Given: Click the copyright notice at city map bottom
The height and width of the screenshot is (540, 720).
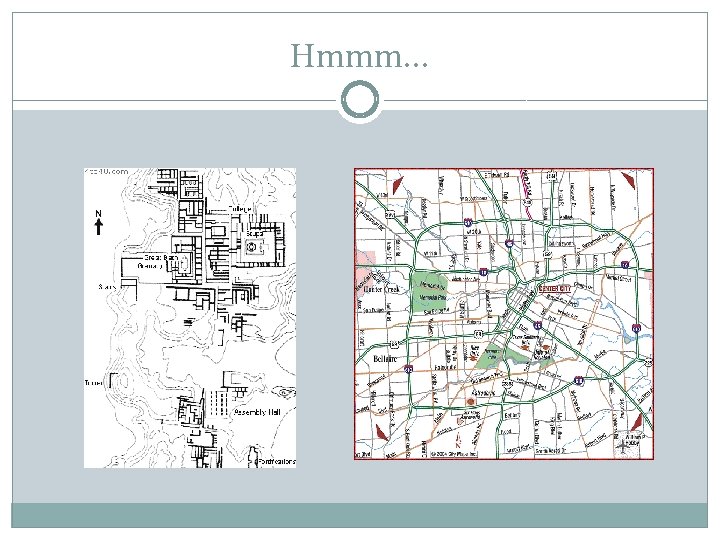Looking at the screenshot, I should click(x=454, y=454).
